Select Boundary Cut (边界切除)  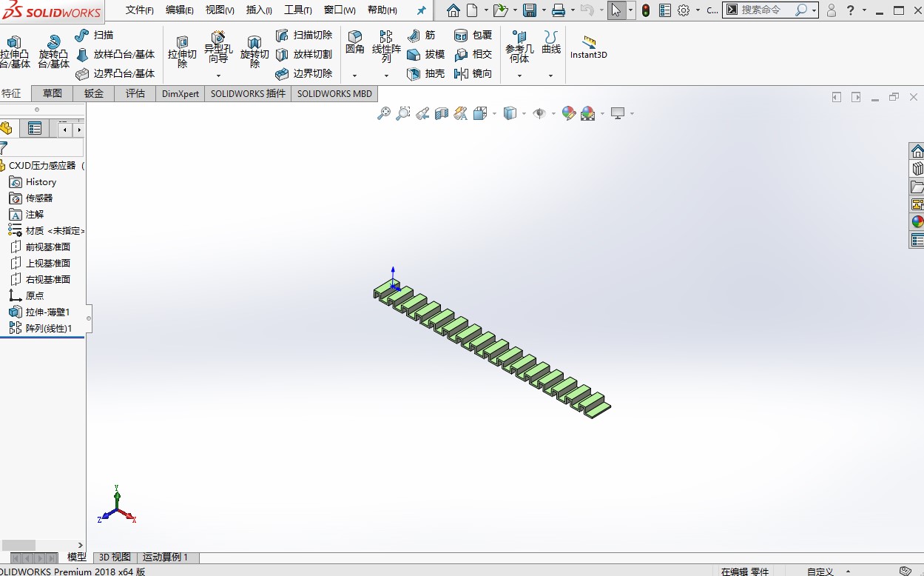(304, 73)
